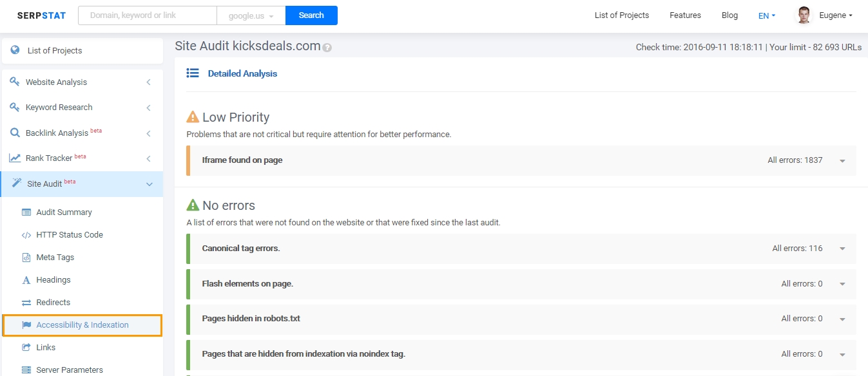Click the globe icon beside List of Projects
Screen dimensions: 868x376
[15, 50]
